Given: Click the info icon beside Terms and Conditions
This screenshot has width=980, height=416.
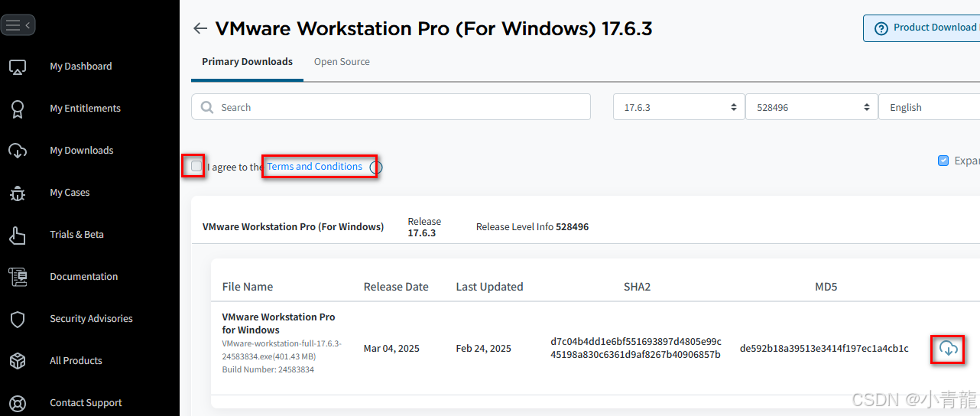Looking at the screenshot, I should coord(375,167).
